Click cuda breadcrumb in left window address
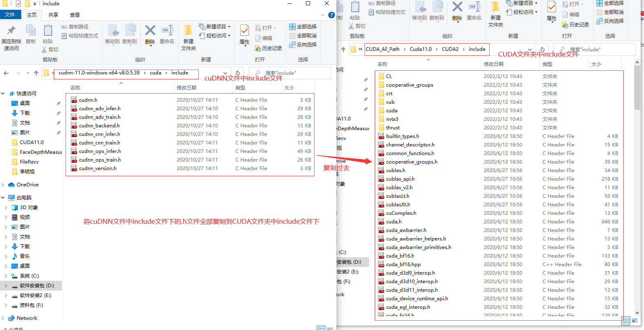 pos(156,73)
